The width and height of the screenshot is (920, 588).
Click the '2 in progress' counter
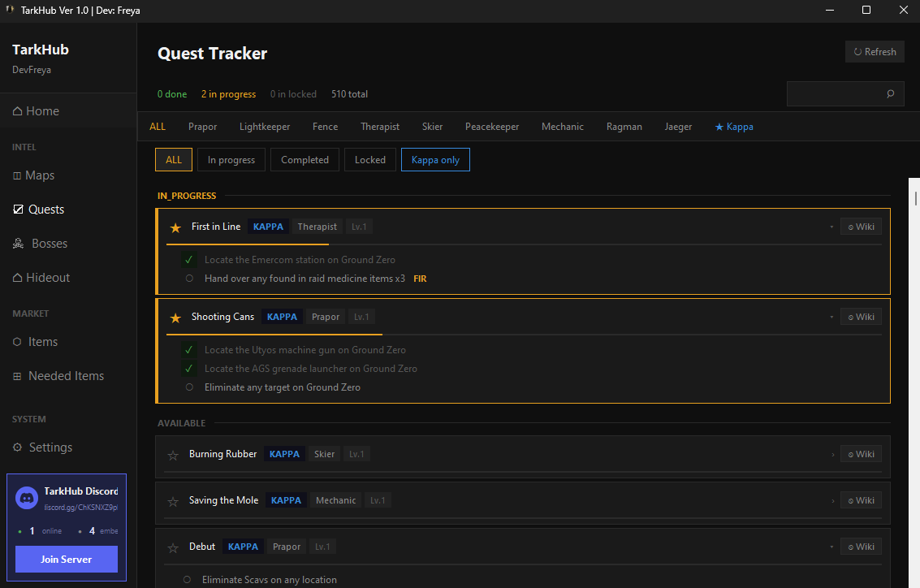pyautogui.click(x=228, y=94)
